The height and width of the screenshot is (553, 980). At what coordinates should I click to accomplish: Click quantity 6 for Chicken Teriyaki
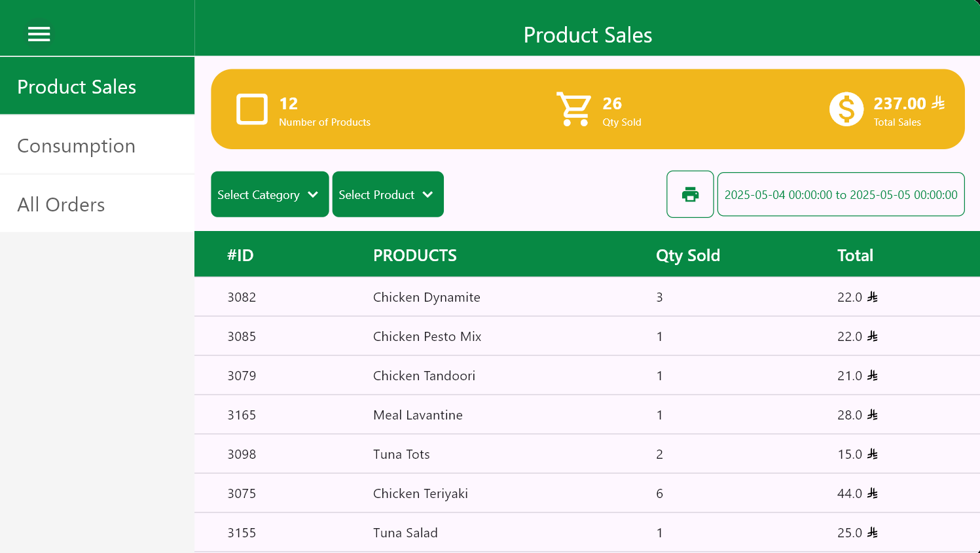[x=659, y=493]
